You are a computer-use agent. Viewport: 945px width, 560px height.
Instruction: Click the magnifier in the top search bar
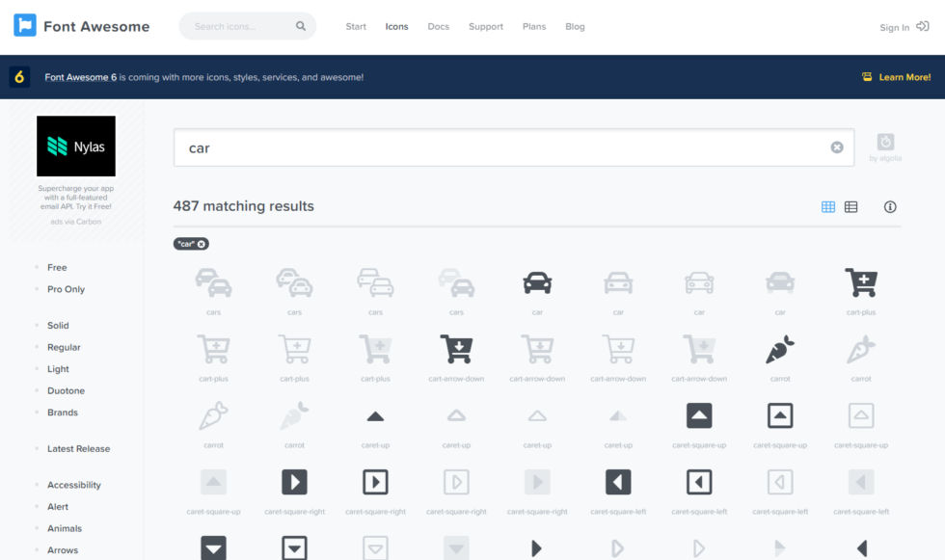coord(301,26)
